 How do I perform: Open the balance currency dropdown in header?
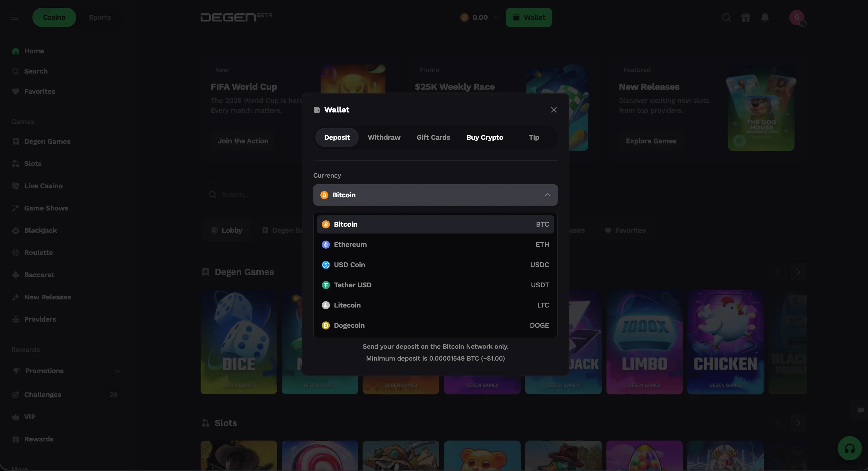point(479,17)
